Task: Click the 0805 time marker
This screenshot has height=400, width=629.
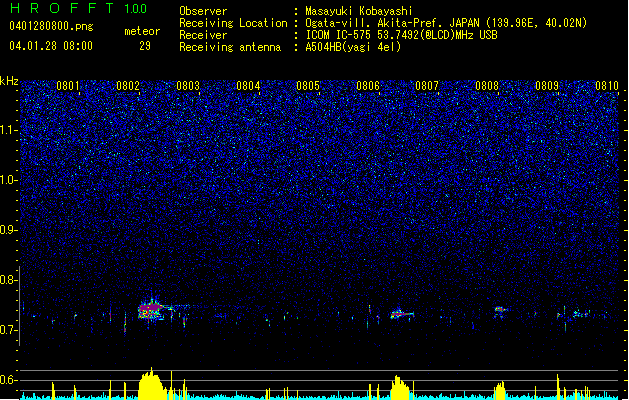Action: 308,85
